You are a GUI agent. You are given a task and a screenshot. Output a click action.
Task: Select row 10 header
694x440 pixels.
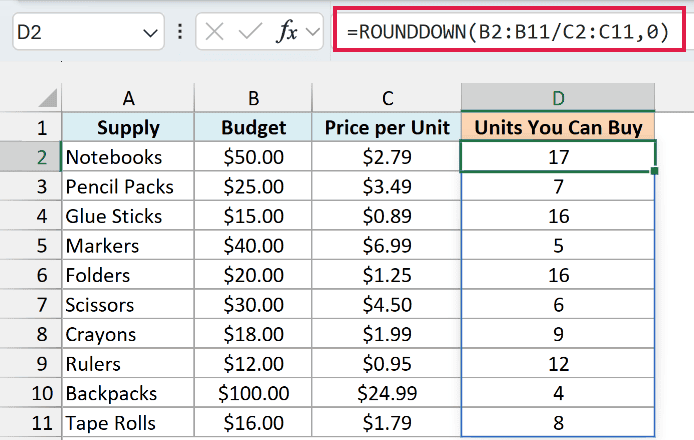pos(31,393)
